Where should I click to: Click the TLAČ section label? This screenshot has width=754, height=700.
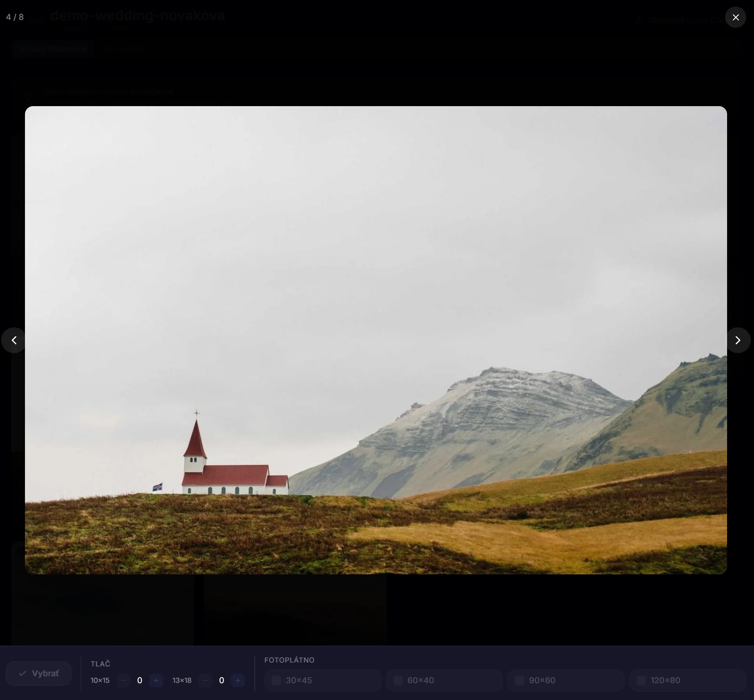point(100,664)
